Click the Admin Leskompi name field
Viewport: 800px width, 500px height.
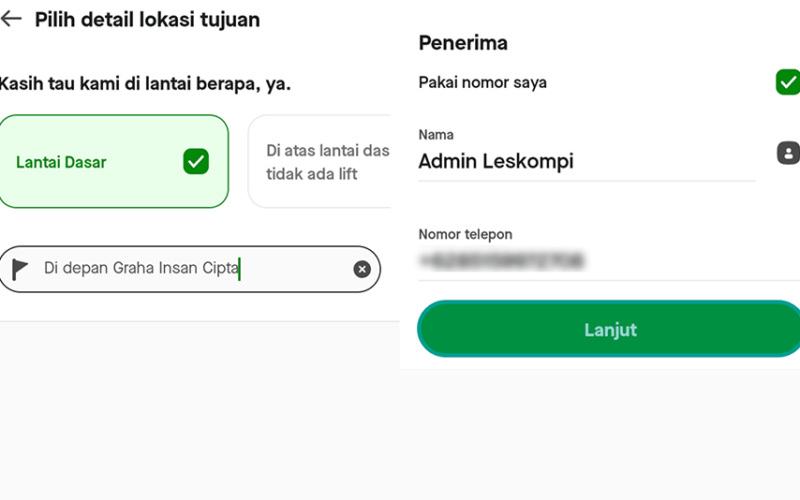pos(587,161)
